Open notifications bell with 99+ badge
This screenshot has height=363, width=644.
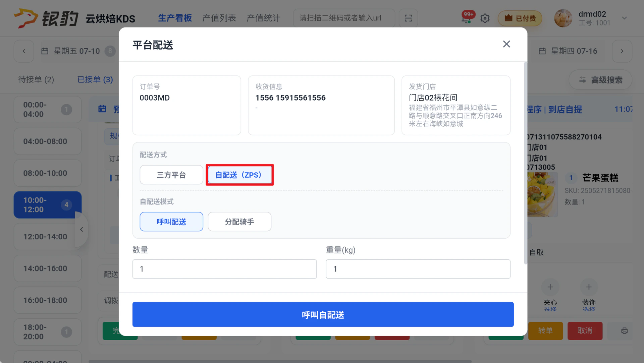click(467, 17)
